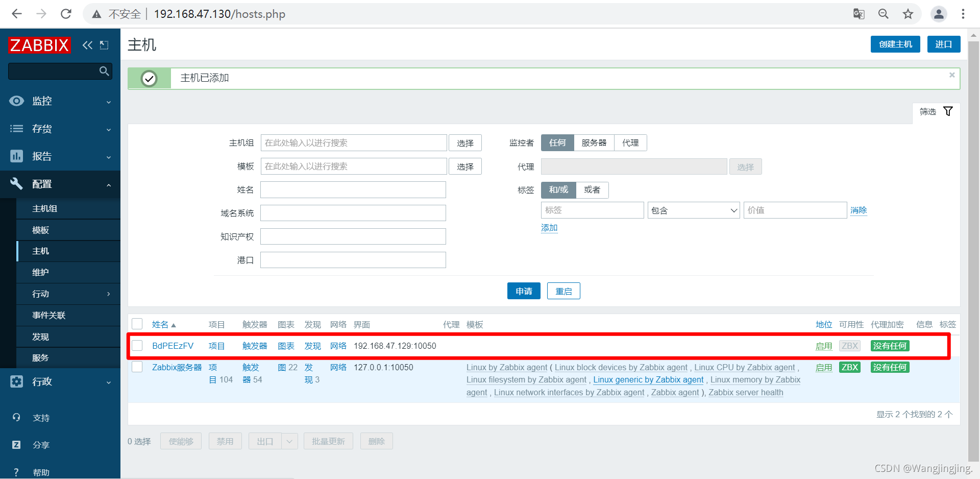The image size is (980, 479).
Task: Click the not-secure warning triangle icon
Action: pyautogui.click(x=96, y=14)
